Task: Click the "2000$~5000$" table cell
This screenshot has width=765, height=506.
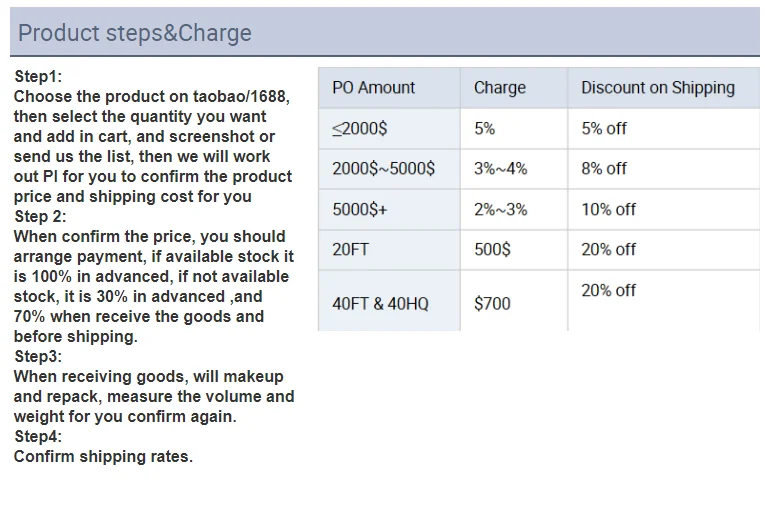Action: tap(383, 169)
